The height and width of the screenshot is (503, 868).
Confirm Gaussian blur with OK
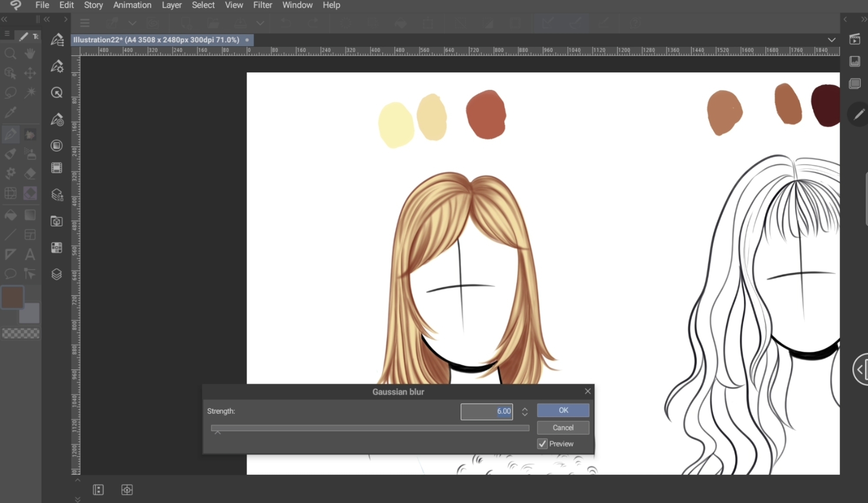tap(563, 410)
